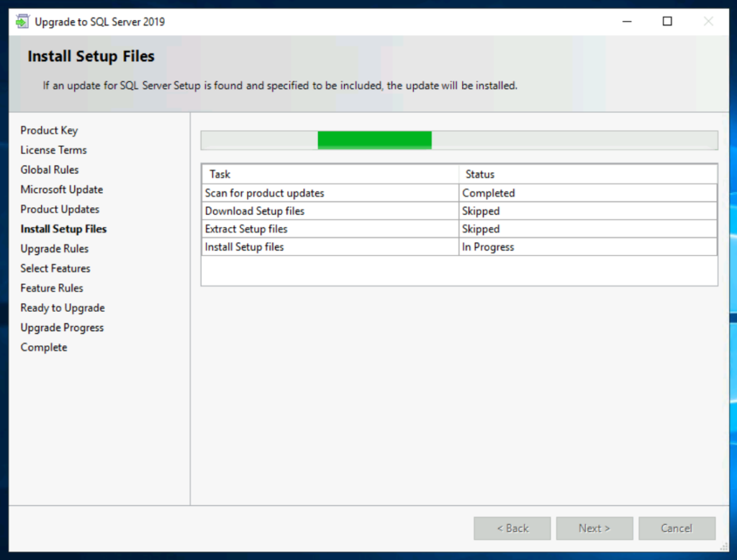The width and height of the screenshot is (737, 560).
Task: Cancel the SQL Server upgrade
Action: (x=677, y=528)
